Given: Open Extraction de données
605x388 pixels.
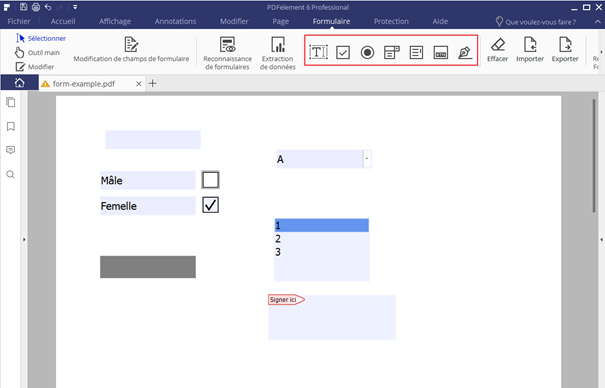Looking at the screenshot, I should (x=277, y=53).
